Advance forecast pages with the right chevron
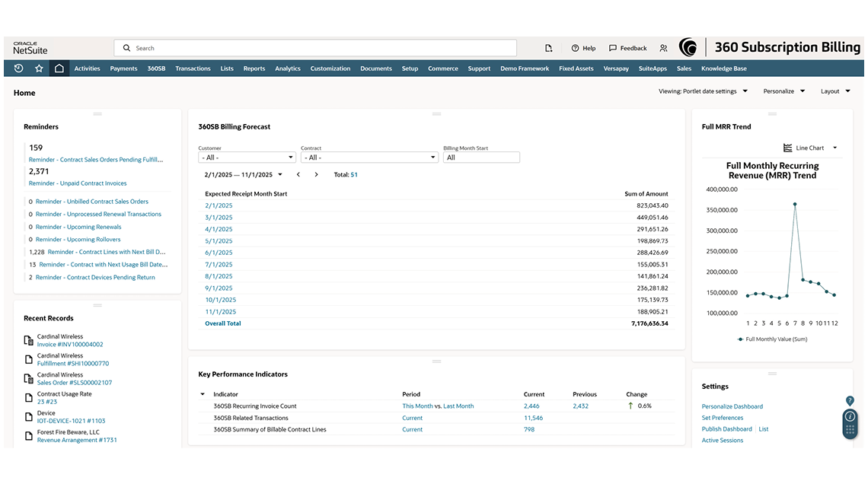 316,174
